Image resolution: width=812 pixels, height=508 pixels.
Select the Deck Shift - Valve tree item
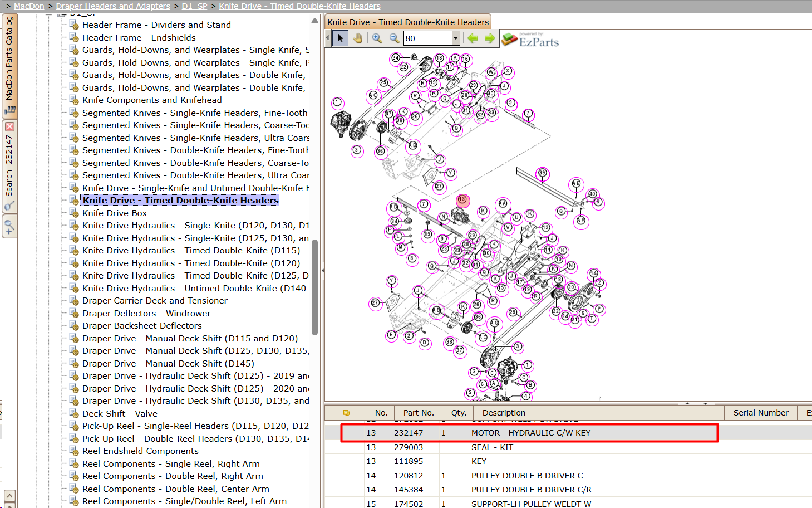coord(120,413)
